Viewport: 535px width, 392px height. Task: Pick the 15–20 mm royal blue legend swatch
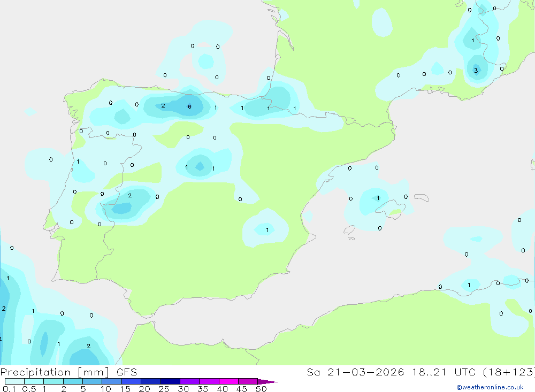pyautogui.click(x=131, y=381)
